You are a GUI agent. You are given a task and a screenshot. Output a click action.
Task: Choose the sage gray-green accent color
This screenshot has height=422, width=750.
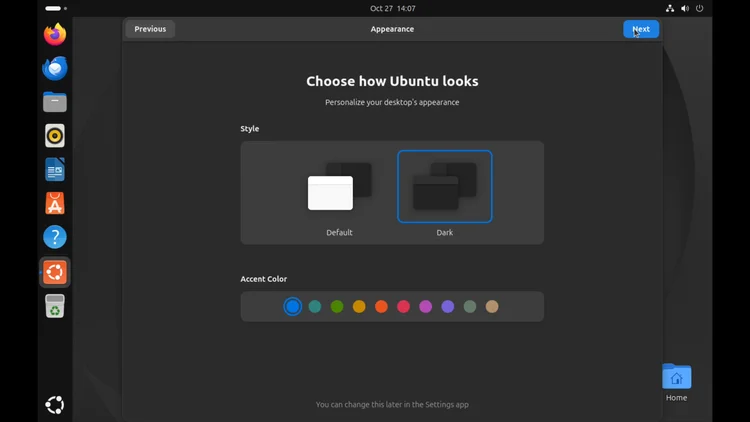coord(470,306)
